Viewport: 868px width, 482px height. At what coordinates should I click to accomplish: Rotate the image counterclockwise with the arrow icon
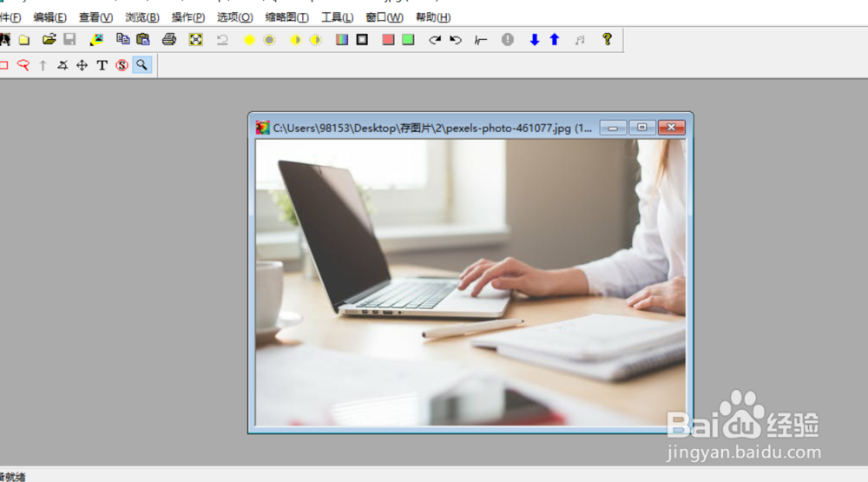(x=455, y=40)
